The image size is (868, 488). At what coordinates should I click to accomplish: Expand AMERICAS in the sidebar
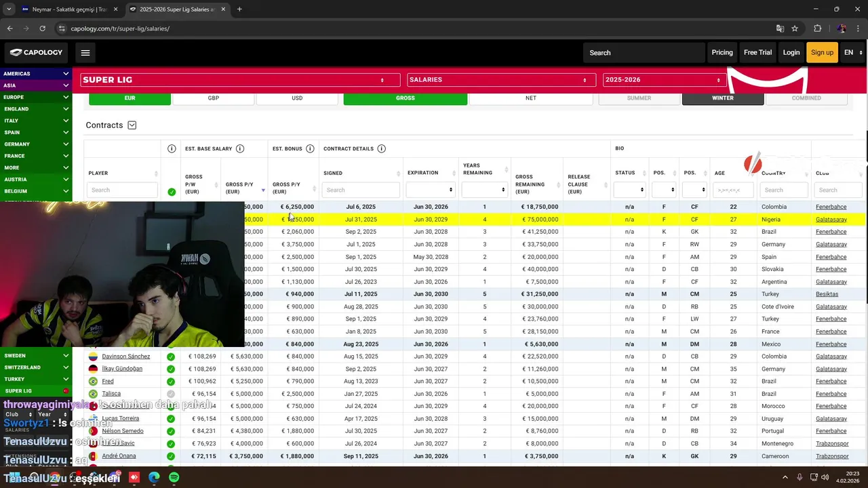(x=36, y=74)
